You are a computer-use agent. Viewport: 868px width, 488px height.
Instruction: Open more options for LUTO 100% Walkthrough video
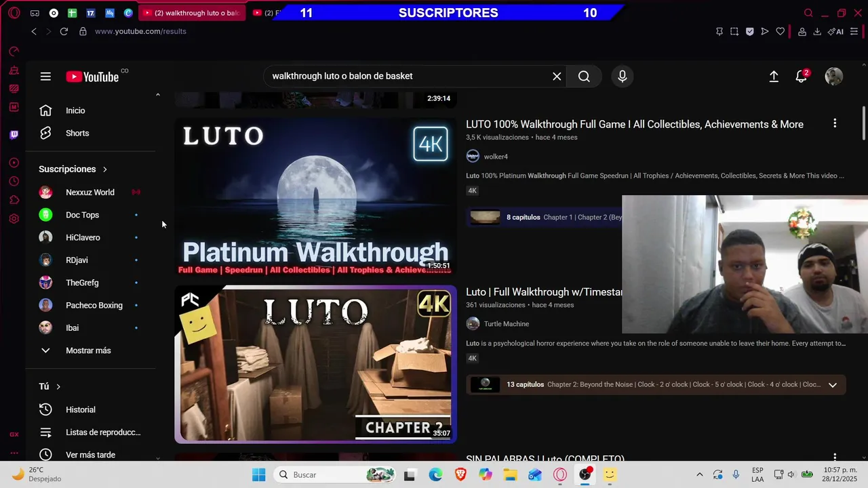point(835,123)
